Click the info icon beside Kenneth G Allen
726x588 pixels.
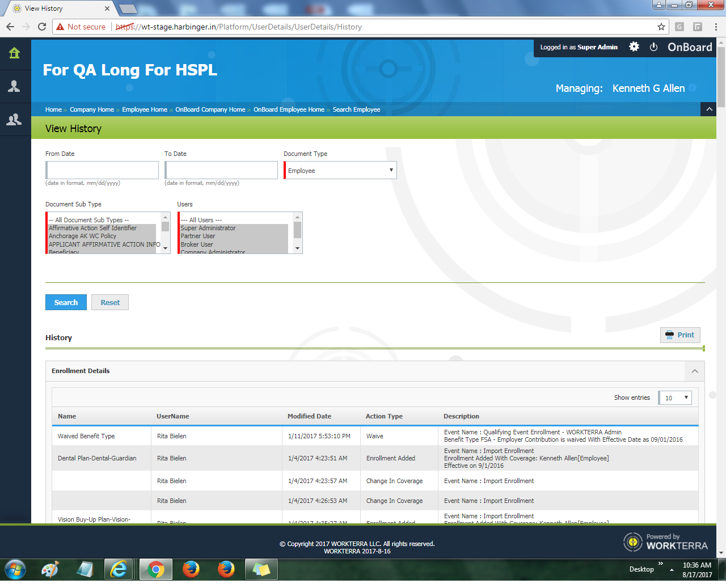coord(693,88)
